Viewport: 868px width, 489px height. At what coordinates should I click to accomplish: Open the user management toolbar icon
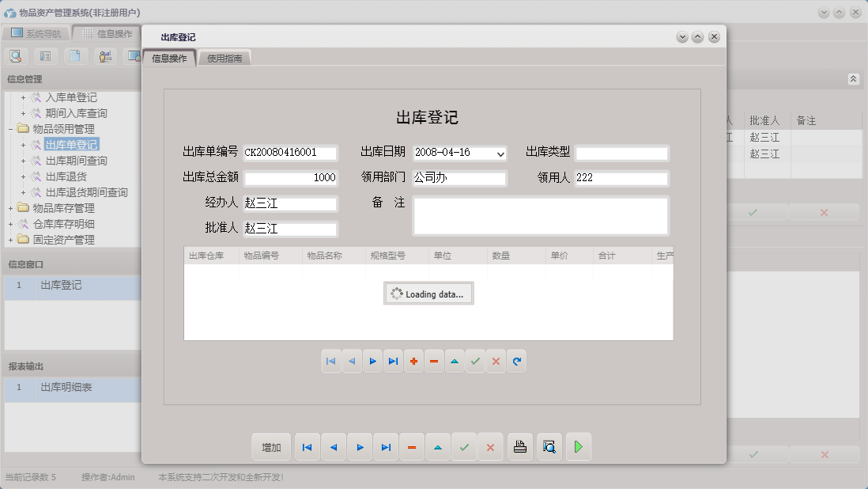[104, 55]
